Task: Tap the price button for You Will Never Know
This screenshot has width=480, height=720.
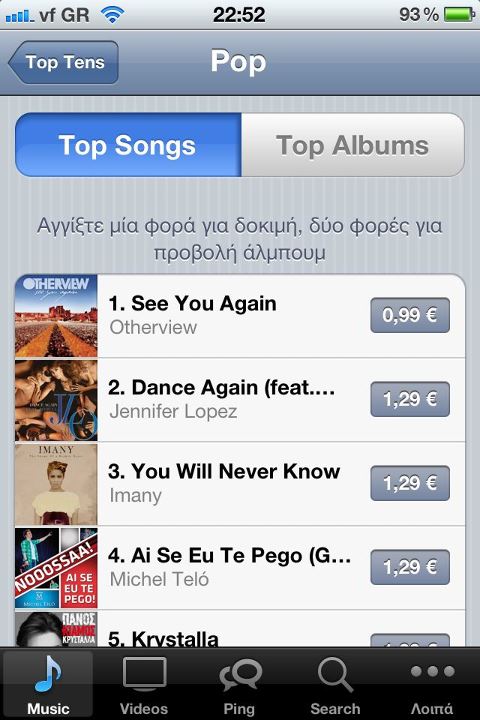Action: coord(410,483)
